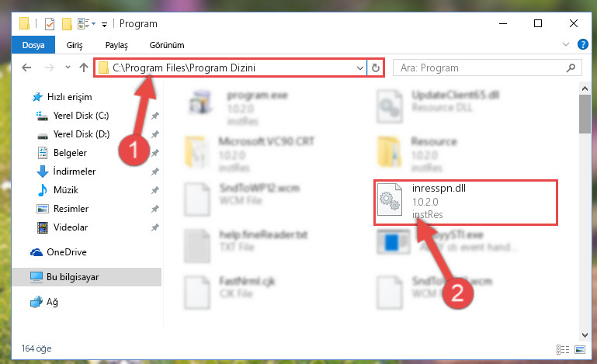Go up one folder level arrow

(x=83, y=68)
